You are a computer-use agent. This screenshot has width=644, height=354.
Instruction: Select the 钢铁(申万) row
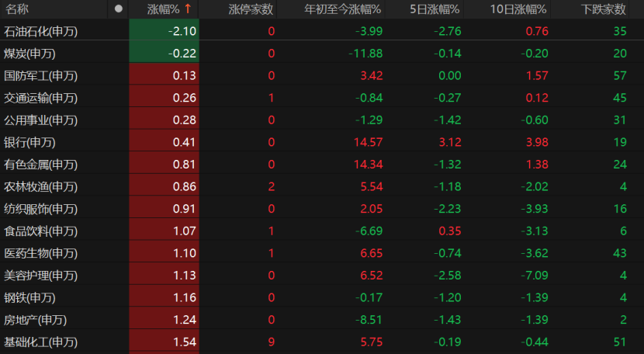point(322,297)
